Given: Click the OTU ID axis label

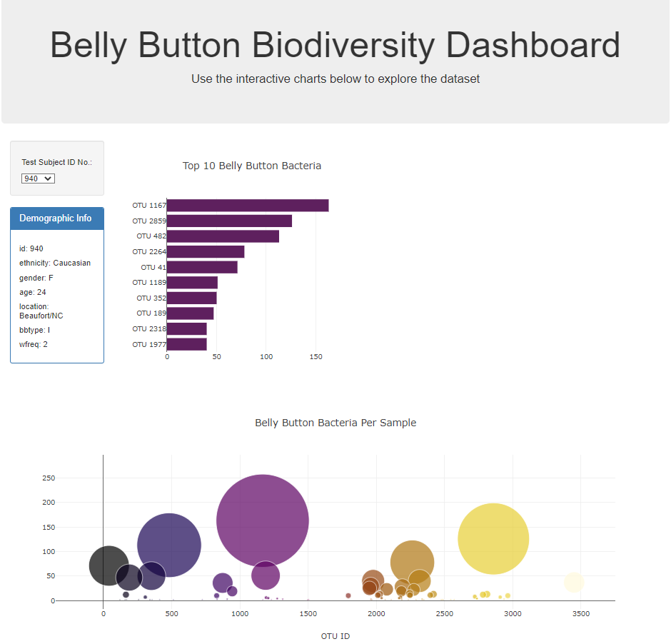Looking at the screenshot, I should [x=335, y=635].
